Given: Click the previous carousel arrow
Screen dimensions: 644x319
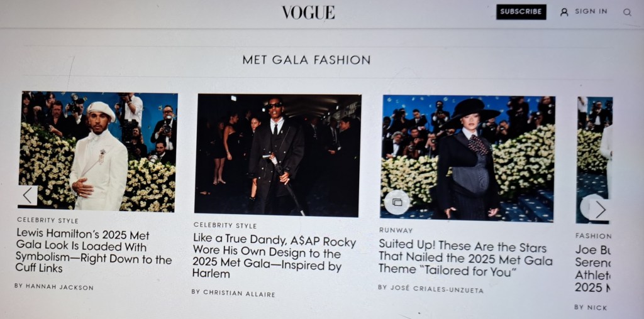Looking at the screenshot, I should pos(28,195).
